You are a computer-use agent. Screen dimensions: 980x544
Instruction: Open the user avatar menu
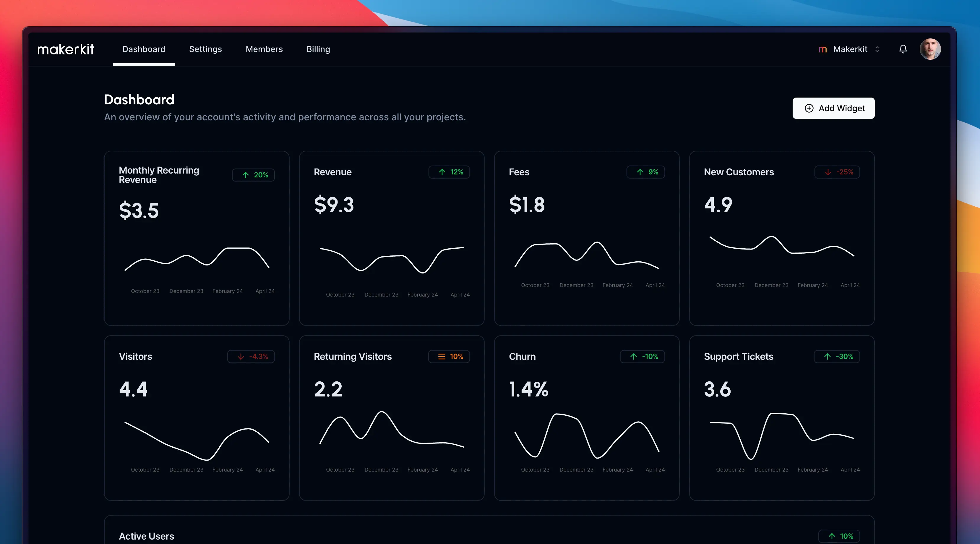tap(930, 49)
